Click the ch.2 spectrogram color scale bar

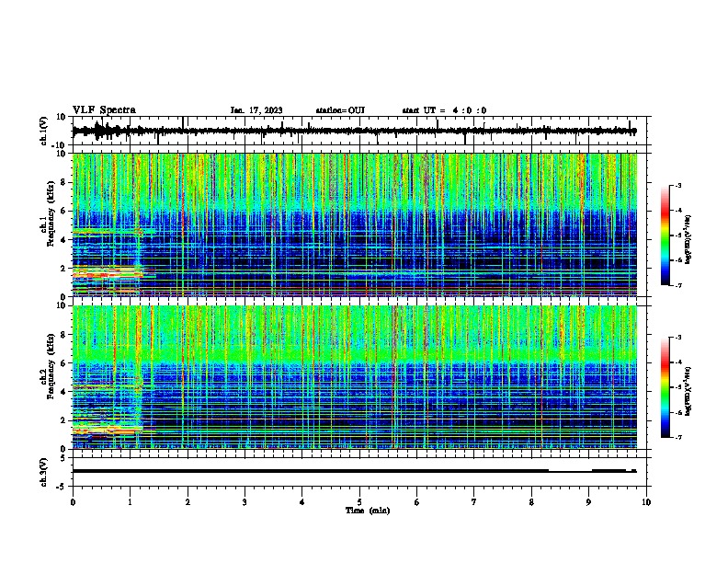[665, 387]
